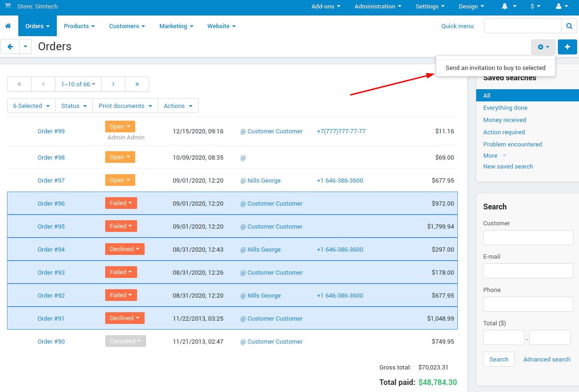Open the 6 Selected dropdown

[31, 106]
